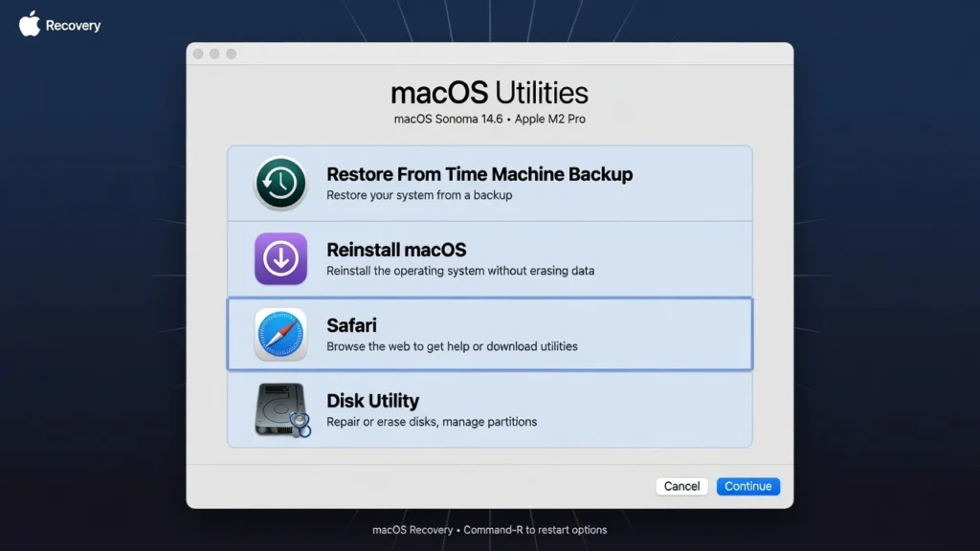This screenshot has height=551, width=980.
Task: Click the macOS Utilities heading
Action: click(x=489, y=93)
